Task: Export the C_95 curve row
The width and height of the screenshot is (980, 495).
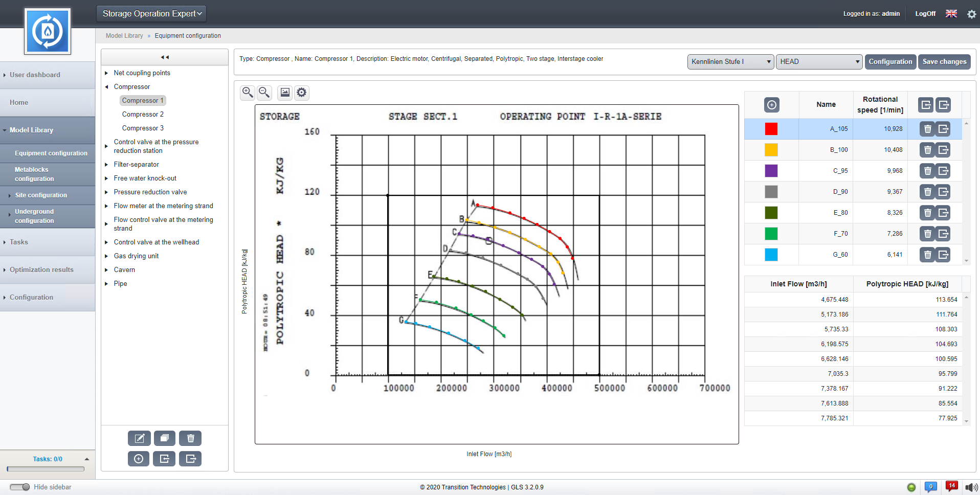Action: click(x=943, y=171)
